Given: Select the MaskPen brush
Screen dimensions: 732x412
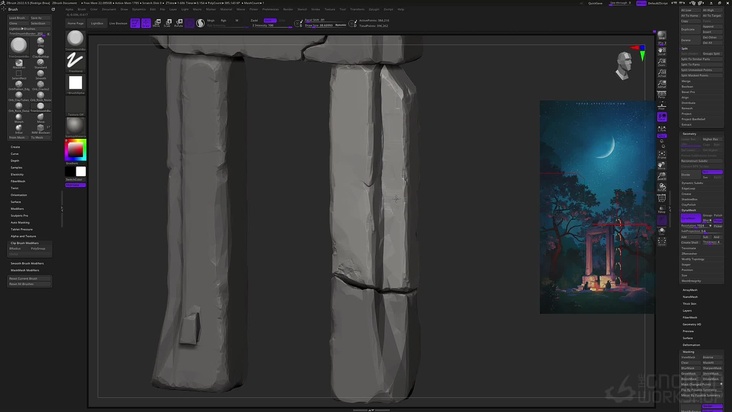Looking at the screenshot, I should point(19,63).
